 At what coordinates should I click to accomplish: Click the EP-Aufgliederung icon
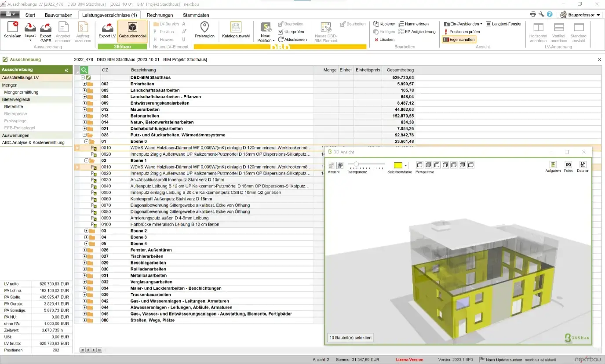coord(401,32)
